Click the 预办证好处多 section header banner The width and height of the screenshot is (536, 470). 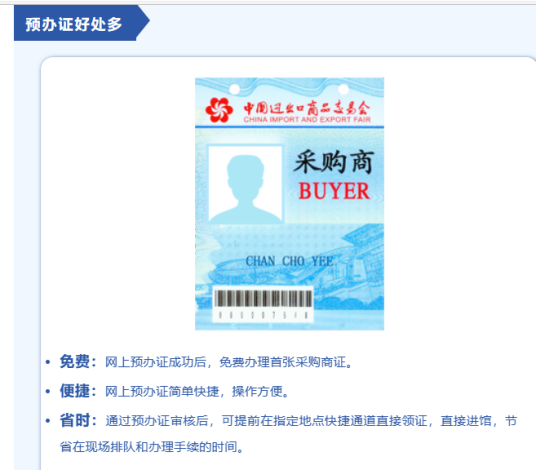pyautogui.click(x=81, y=23)
